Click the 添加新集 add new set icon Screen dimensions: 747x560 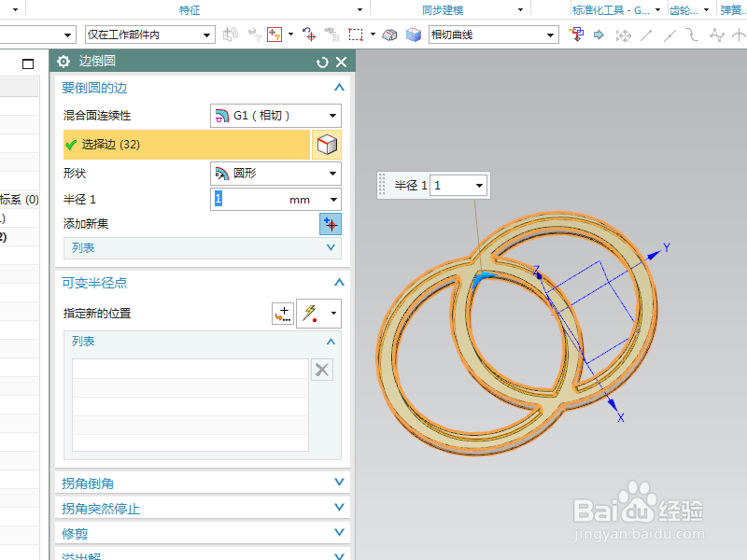[331, 224]
